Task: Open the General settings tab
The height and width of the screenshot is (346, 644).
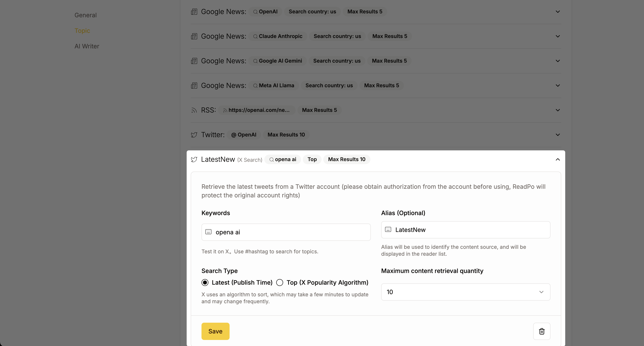Action: pos(86,15)
